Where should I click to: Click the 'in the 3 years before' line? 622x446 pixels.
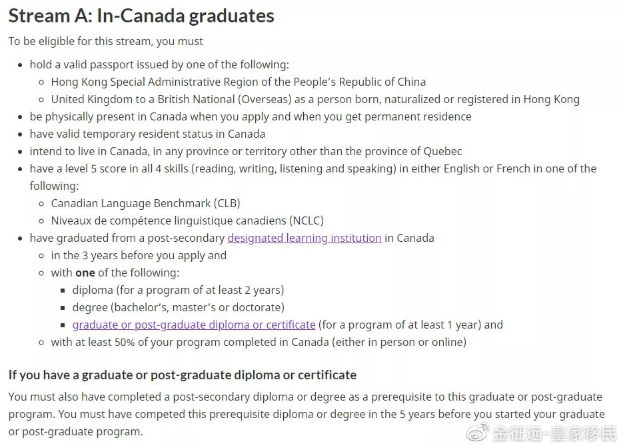tap(139, 255)
